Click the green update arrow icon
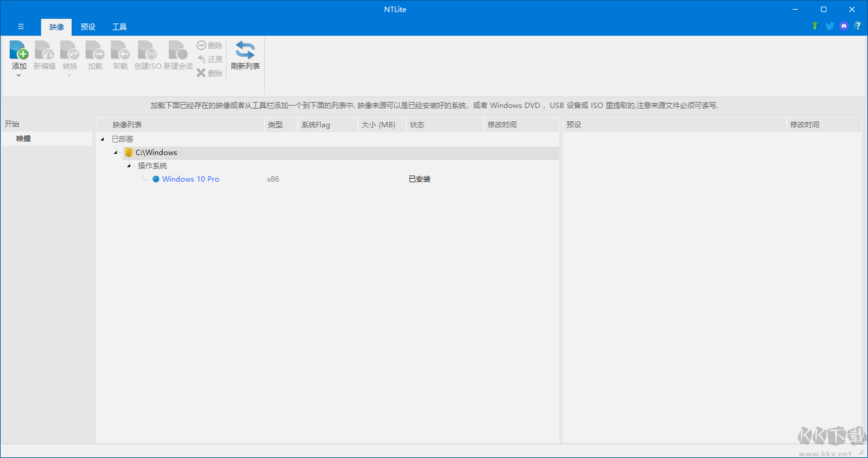The width and height of the screenshot is (868, 458). tap(815, 26)
